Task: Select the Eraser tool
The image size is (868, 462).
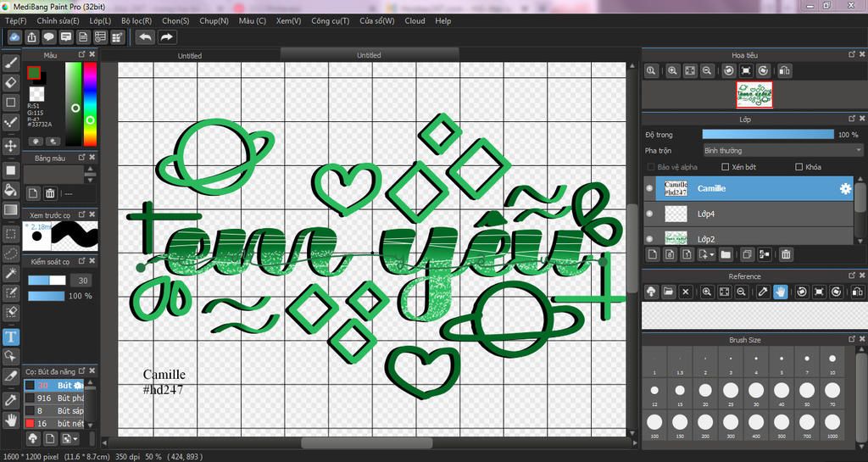Action: (11, 82)
